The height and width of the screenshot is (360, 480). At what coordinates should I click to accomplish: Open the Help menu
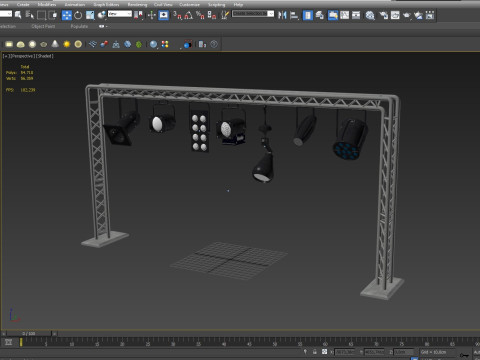coord(238,4)
